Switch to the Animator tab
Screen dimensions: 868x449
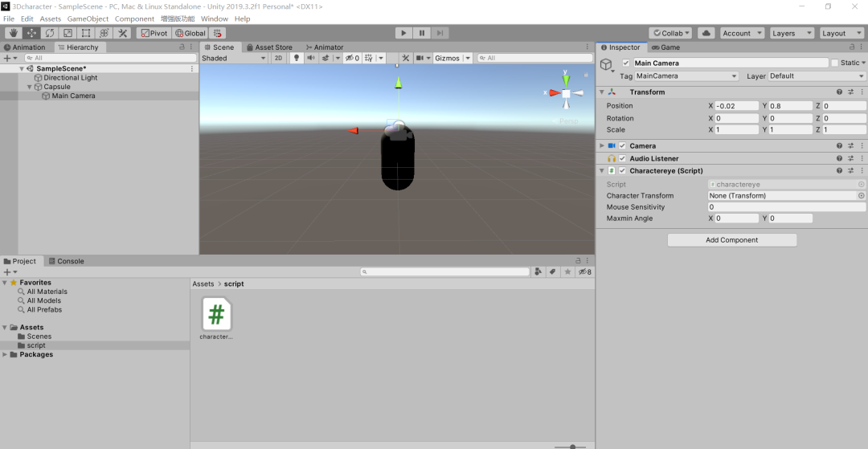(325, 47)
